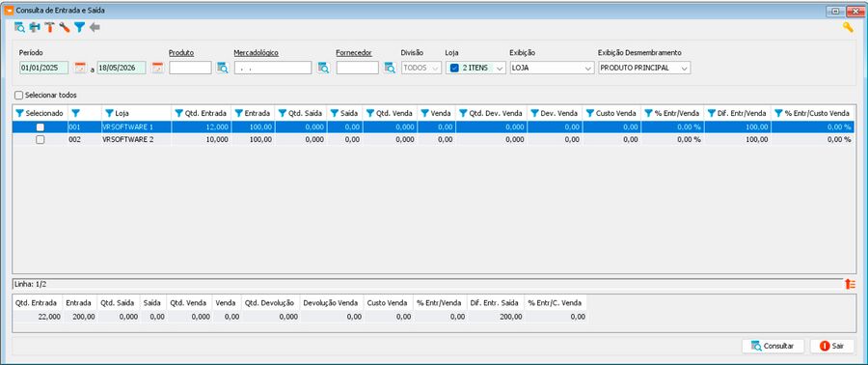Click the Mercadológico label link
Image resolution: width=868 pixels, height=365 pixels.
256,52
